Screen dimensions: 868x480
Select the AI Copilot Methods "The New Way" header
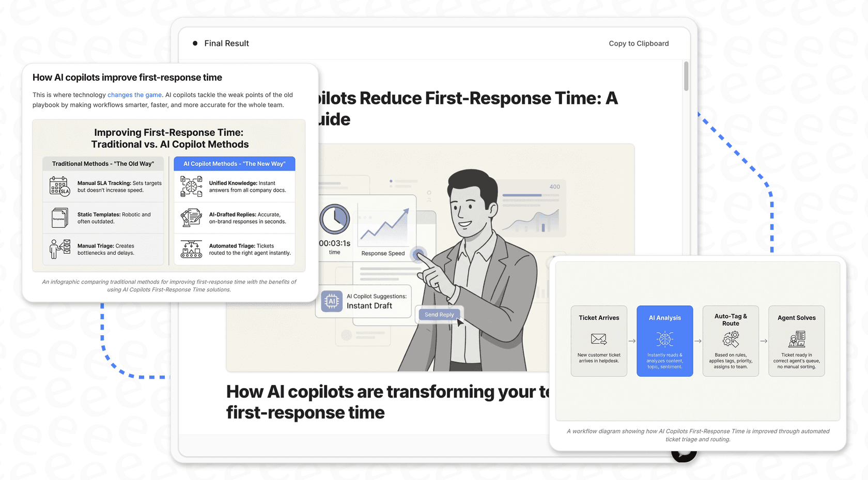(x=235, y=164)
